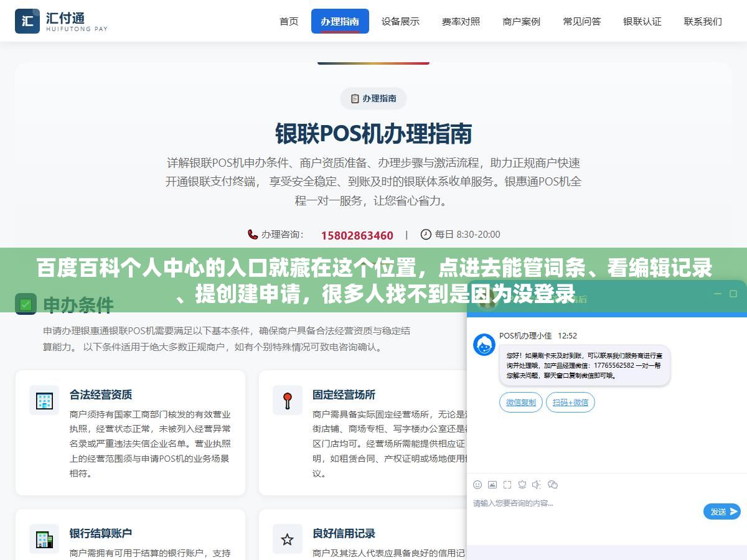Open the 首页 nav item
Viewport: 747px width, 560px height.
click(289, 21)
